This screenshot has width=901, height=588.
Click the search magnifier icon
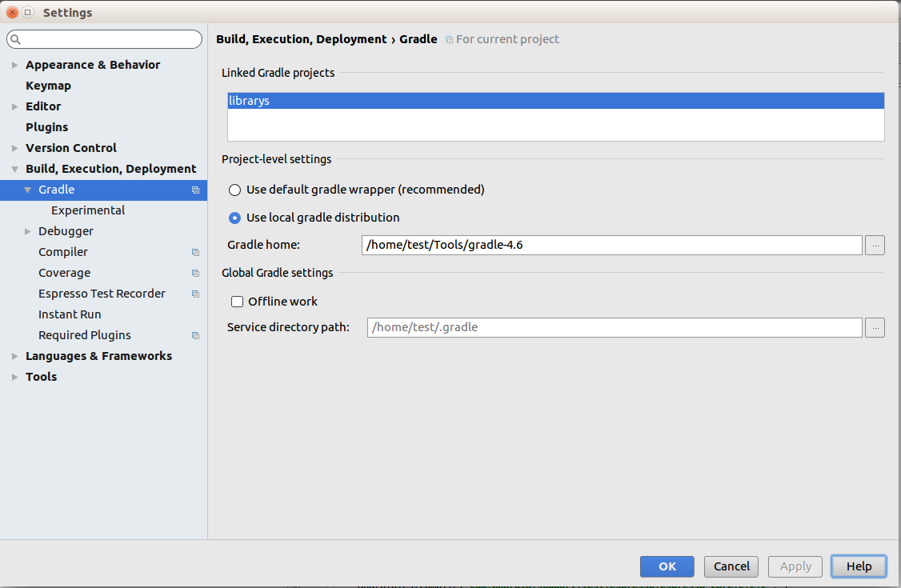[16, 39]
